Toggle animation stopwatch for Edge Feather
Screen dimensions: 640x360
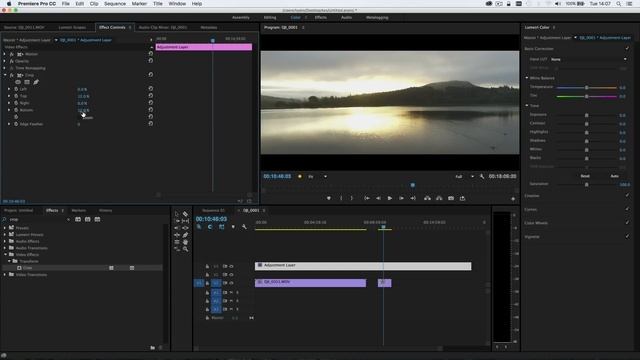click(16, 124)
